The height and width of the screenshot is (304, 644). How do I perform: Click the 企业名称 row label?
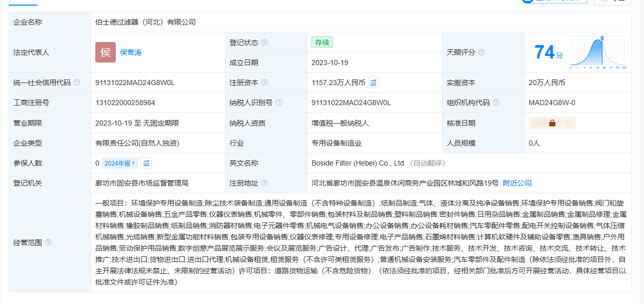tap(28, 22)
